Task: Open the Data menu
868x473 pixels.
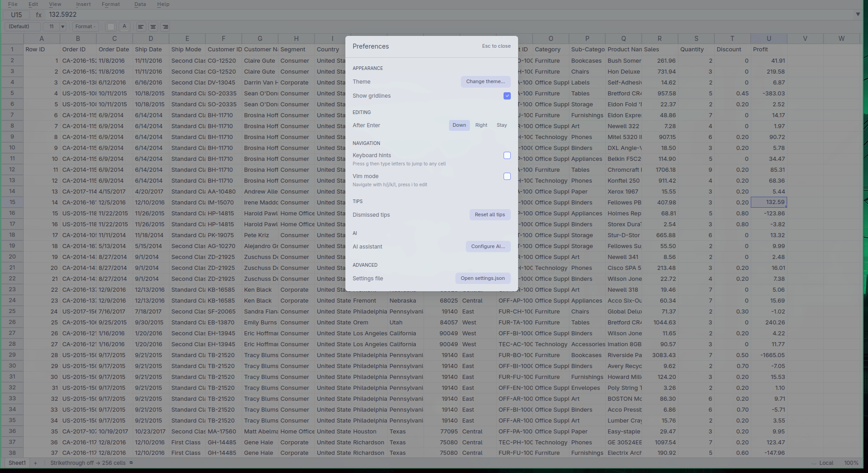Action: (x=140, y=4)
